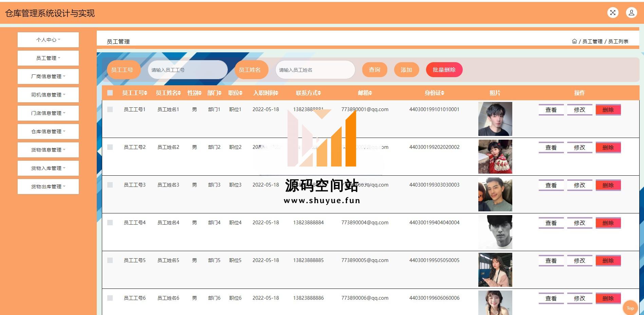Viewport: 644px width, 315px height.
Task: Click 修改 button for 员工工号2 row
Action: pos(579,147)
